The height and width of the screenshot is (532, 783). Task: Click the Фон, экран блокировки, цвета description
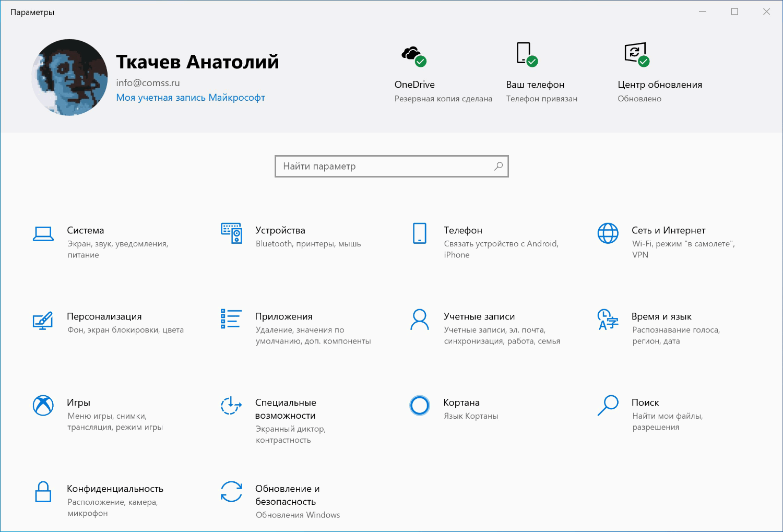click(x=125, y=330)
